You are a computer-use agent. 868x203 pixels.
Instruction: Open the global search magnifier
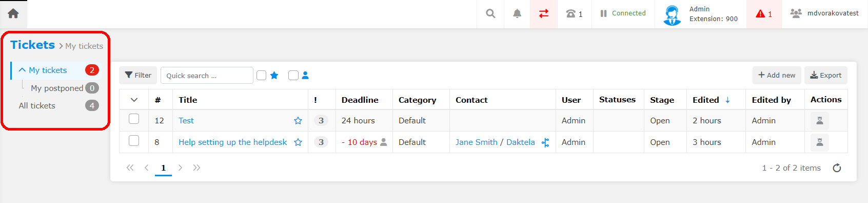click(x=491, y=13)
